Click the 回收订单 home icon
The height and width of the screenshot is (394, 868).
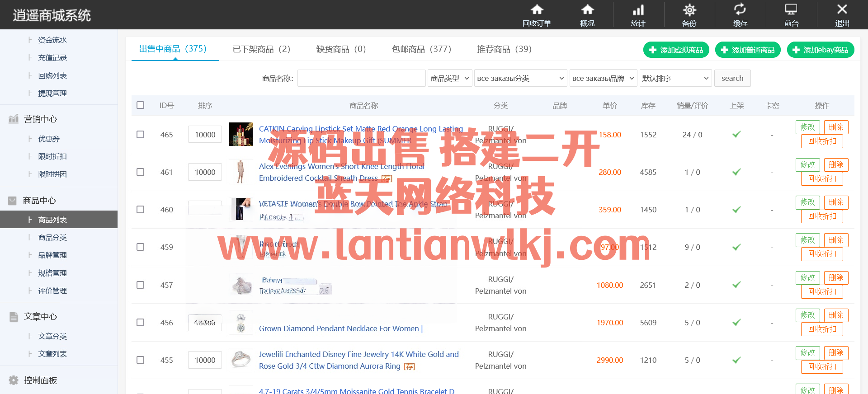537,10
